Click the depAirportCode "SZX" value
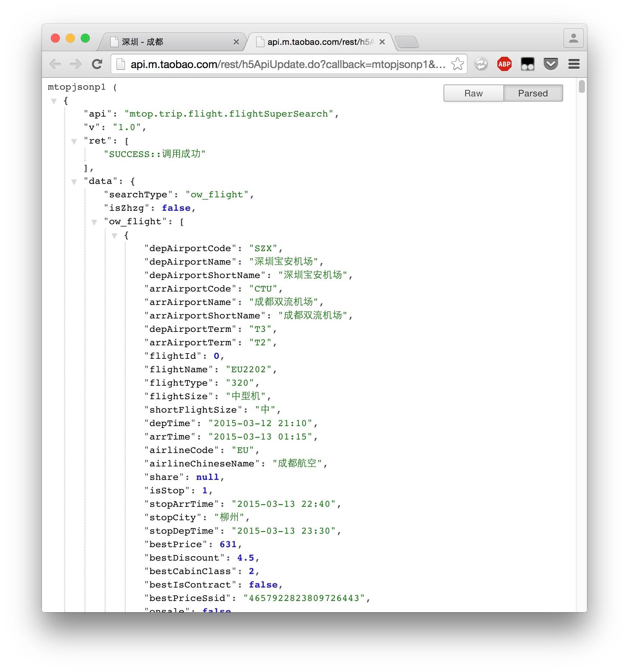 click(263, 249)
